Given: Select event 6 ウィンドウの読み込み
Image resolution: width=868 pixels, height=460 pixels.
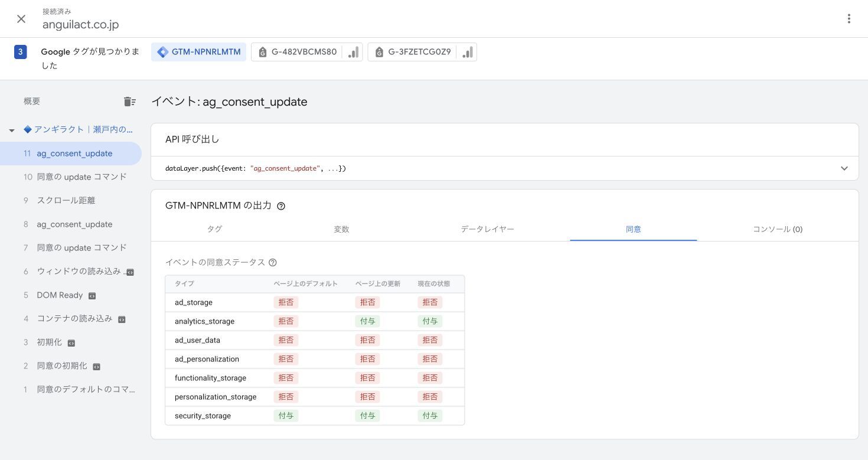Looking at the screenshot, I should [x=71, y=272].
